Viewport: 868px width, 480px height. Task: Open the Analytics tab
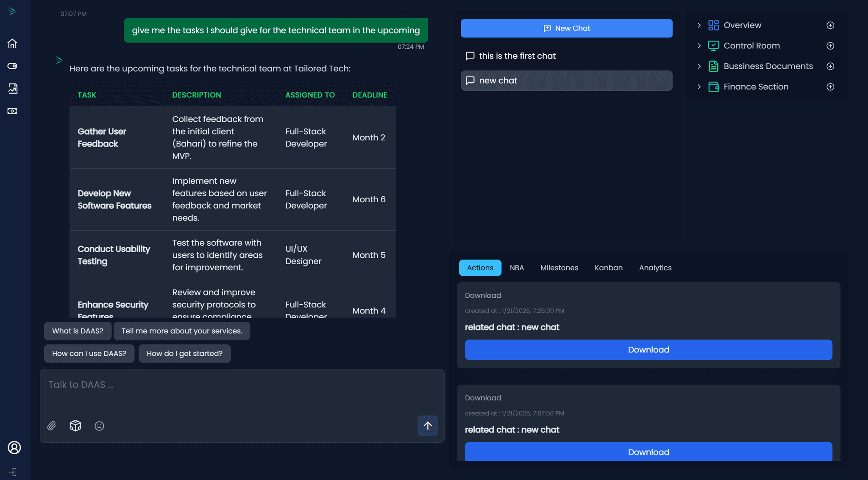pyautogui.click(x=655, y=268)
